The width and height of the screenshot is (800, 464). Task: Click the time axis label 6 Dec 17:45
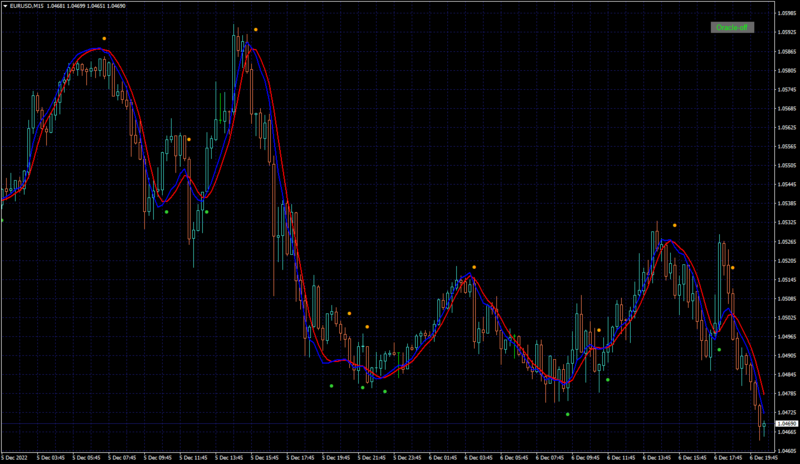pyautogui.click(x=728, y=458)
